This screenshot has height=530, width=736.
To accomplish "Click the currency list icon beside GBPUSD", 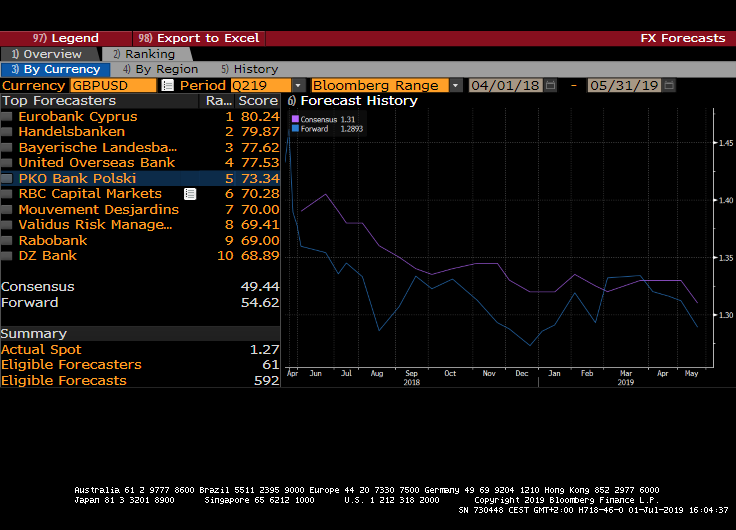I will point(167,85).
